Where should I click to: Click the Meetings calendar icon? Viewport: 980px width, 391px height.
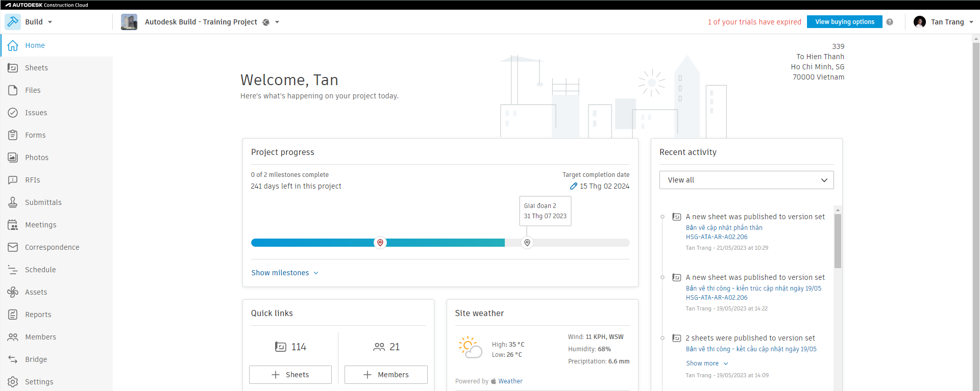coord(13,225)
